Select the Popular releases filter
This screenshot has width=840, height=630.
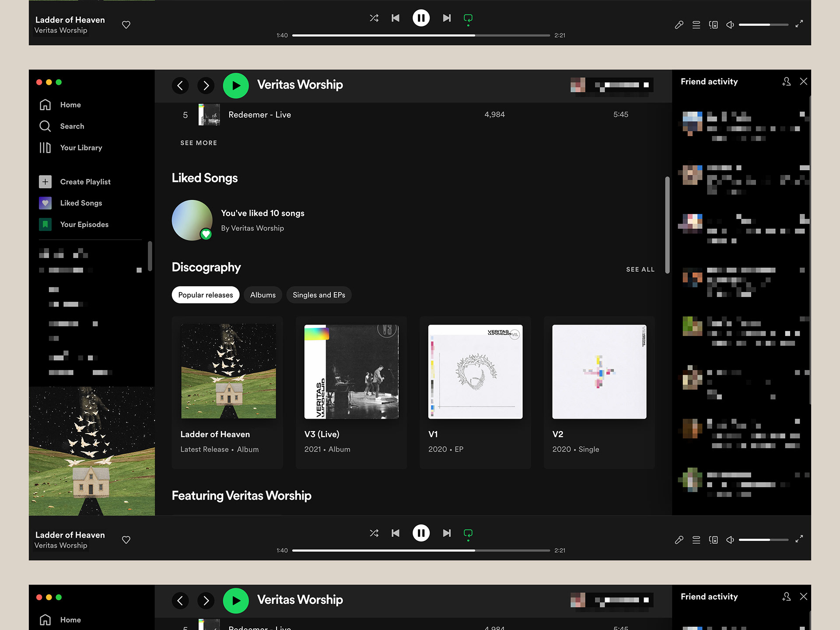point(206,295)
